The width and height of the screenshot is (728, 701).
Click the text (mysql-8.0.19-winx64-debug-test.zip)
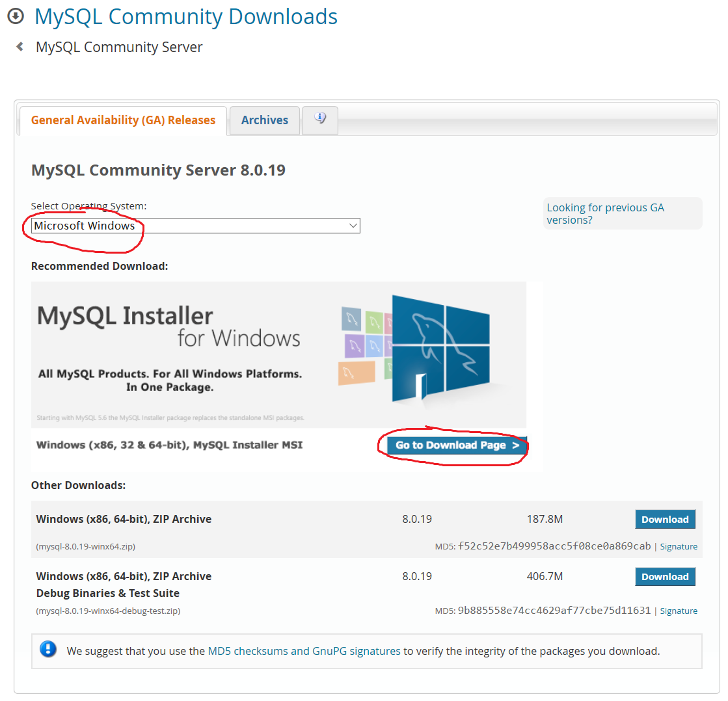tap(108, 611)
